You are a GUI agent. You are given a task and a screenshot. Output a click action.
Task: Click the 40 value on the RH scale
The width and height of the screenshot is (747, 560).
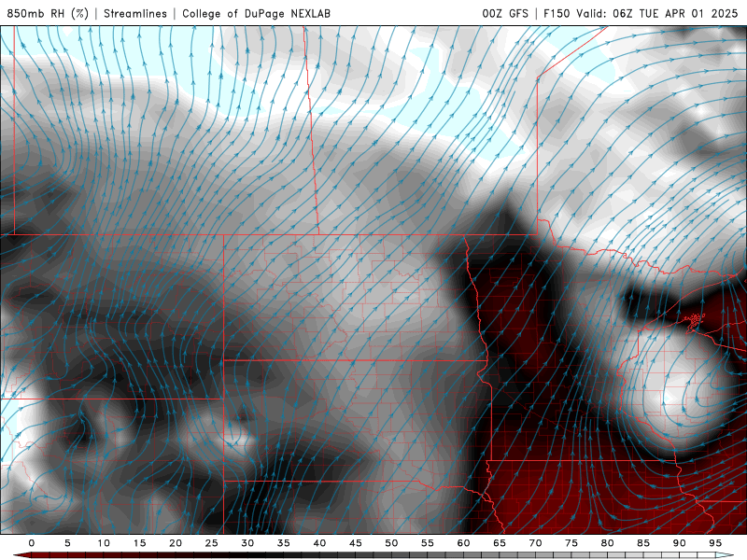(319, 543)
